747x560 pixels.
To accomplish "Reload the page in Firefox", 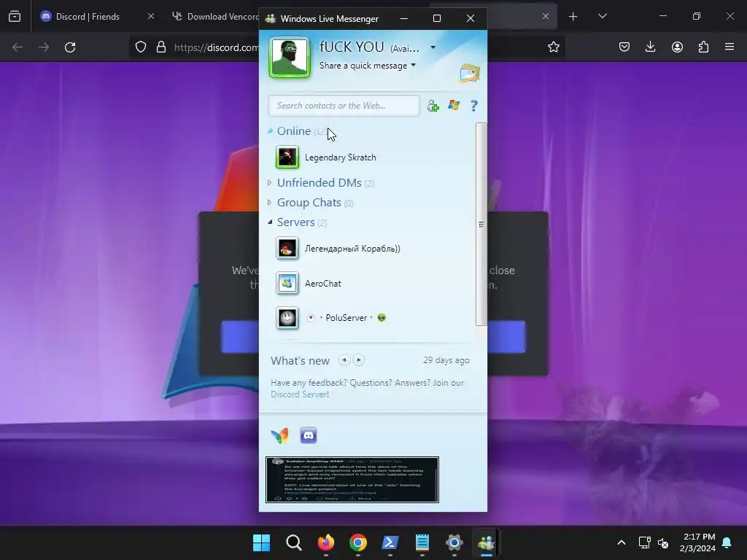I will coord(70,47).
